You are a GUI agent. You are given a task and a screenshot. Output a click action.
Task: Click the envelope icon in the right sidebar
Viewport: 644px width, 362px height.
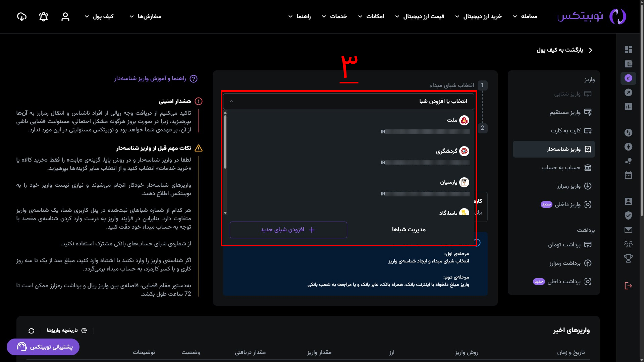pos(628,230)
